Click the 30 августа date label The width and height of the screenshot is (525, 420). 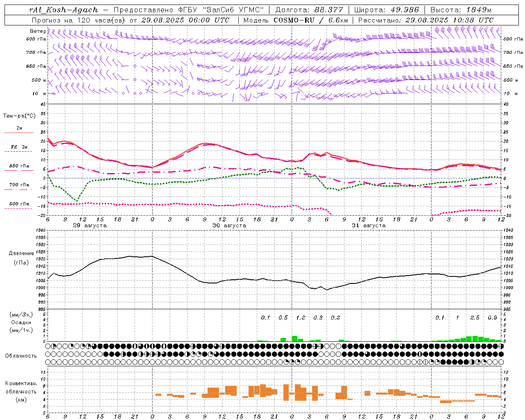229,226
